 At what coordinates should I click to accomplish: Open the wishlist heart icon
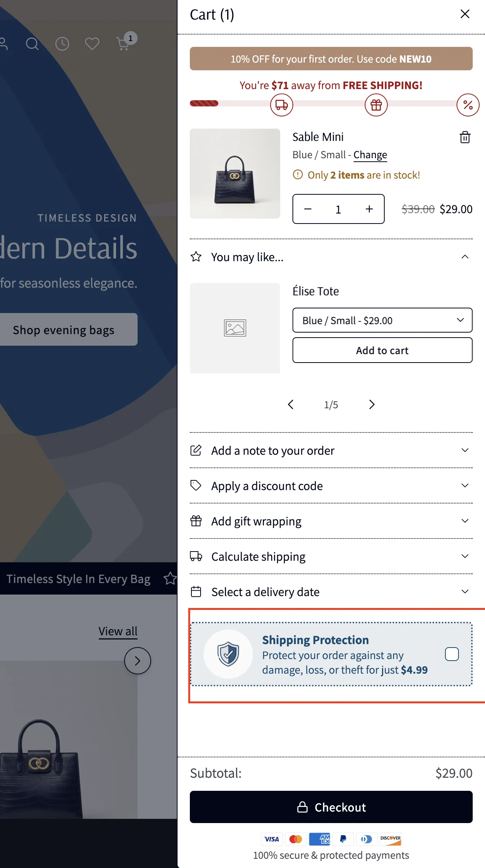[x=92, y=44]
